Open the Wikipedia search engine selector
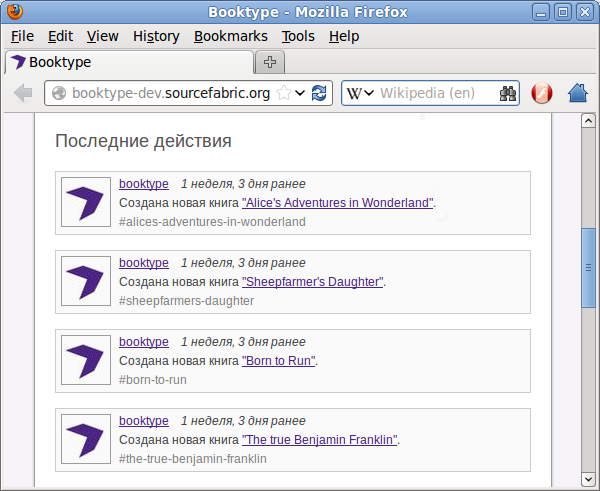Screen dimensions: 600x491 pyautogui.click(x=359, y=93)
